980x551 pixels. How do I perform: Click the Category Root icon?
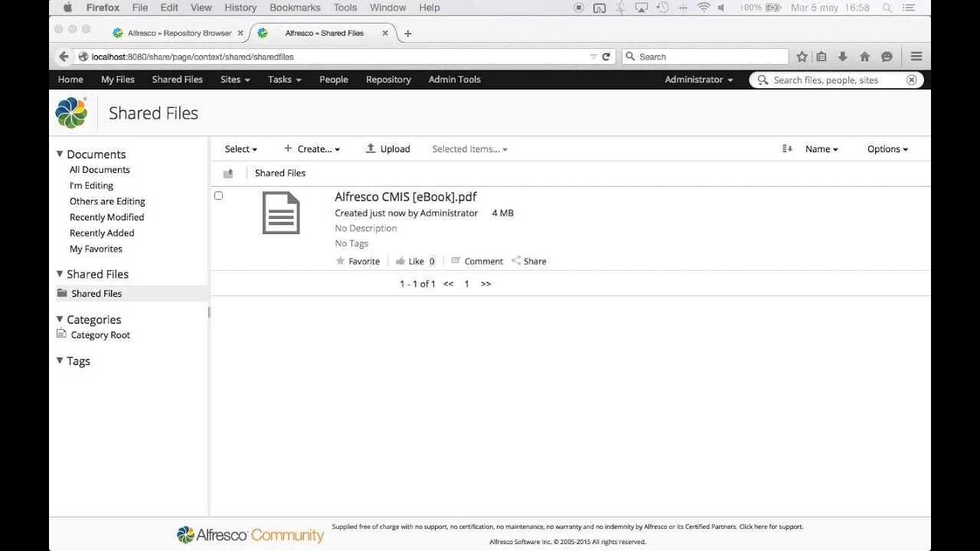pyautogui.click(x=62, y=334)
